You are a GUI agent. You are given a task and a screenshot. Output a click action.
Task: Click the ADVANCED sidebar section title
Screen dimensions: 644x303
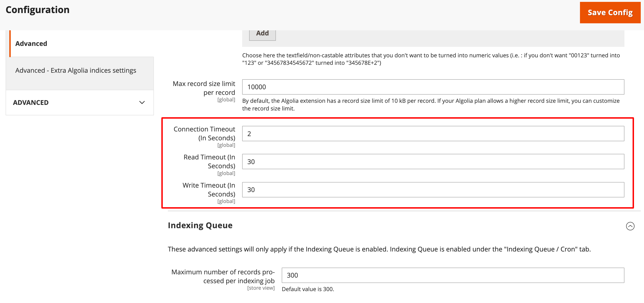click(31, 103)
